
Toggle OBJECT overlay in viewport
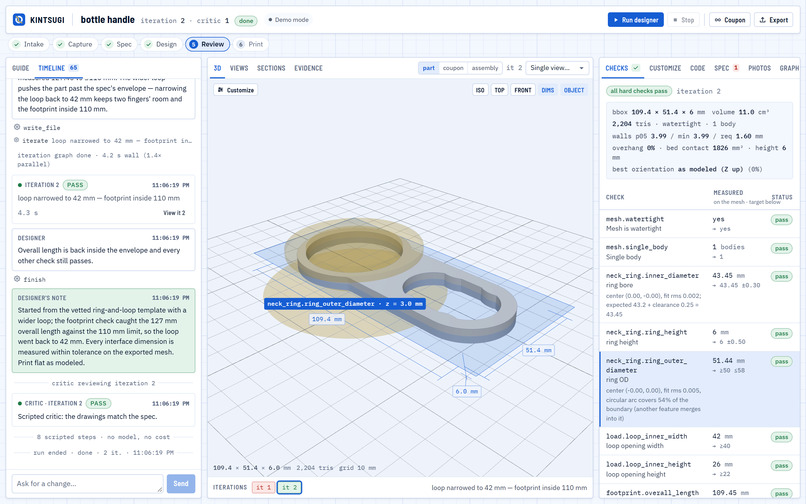(574, 90)
